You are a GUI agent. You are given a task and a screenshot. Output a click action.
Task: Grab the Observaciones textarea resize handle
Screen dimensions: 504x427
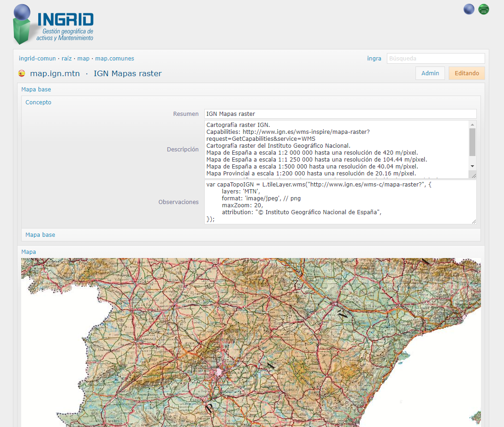pos(474,222)
